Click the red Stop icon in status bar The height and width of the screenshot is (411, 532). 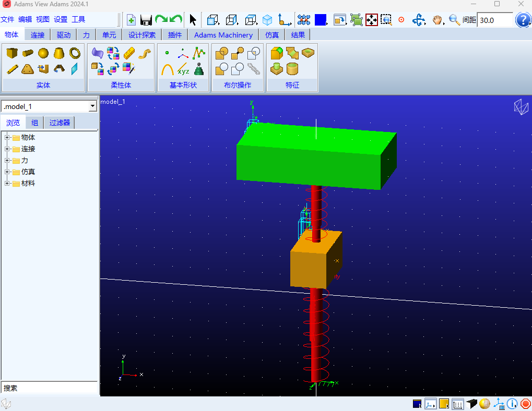point(526,404)
